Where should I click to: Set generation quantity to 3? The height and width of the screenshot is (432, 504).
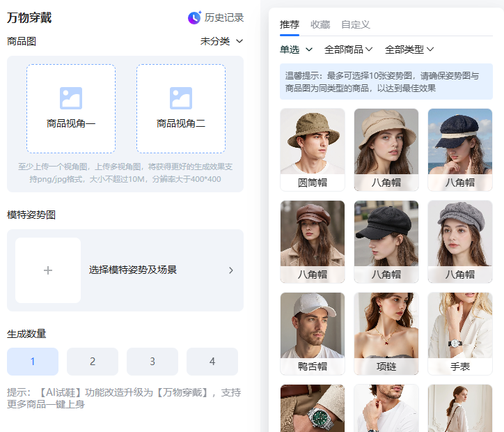point(152,362)
